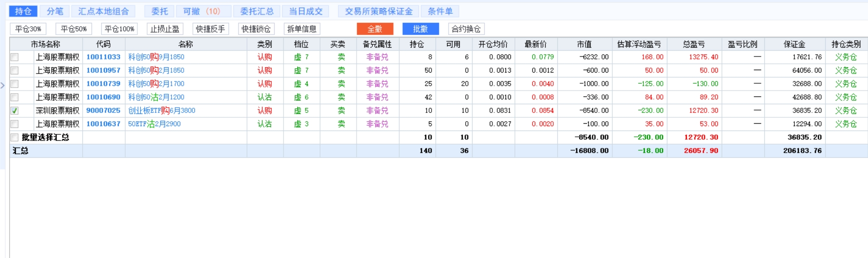Sort by the 买卖 column header
Screen dimensions: 868x258
point(338,44)
